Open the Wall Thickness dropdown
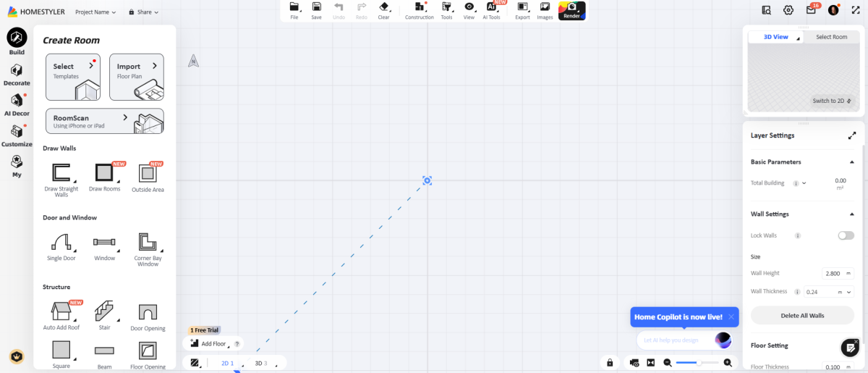The height and width of the screenshot is (373, 868). (x=829, y=292)
